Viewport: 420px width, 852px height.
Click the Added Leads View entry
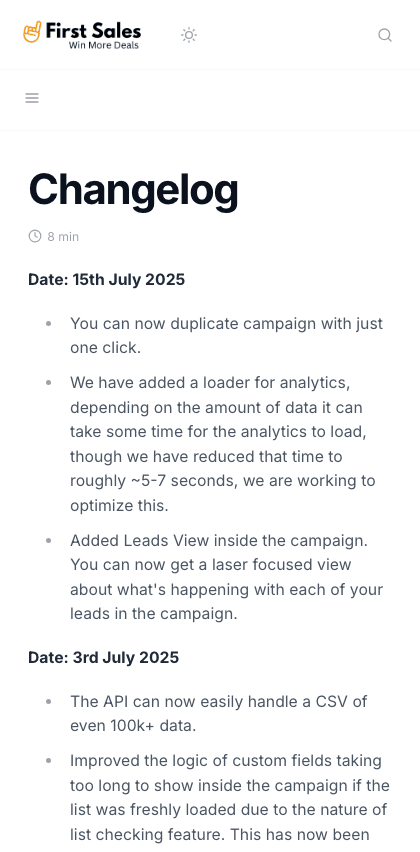(227, 577)
